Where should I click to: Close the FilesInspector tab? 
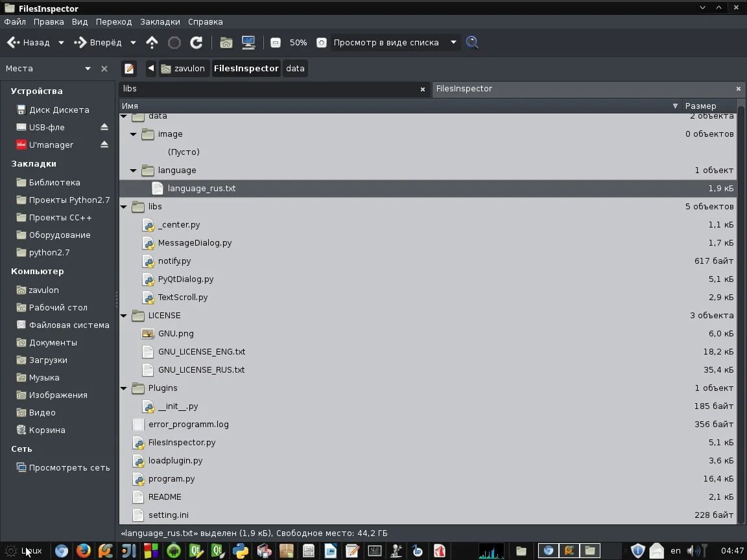739,89
